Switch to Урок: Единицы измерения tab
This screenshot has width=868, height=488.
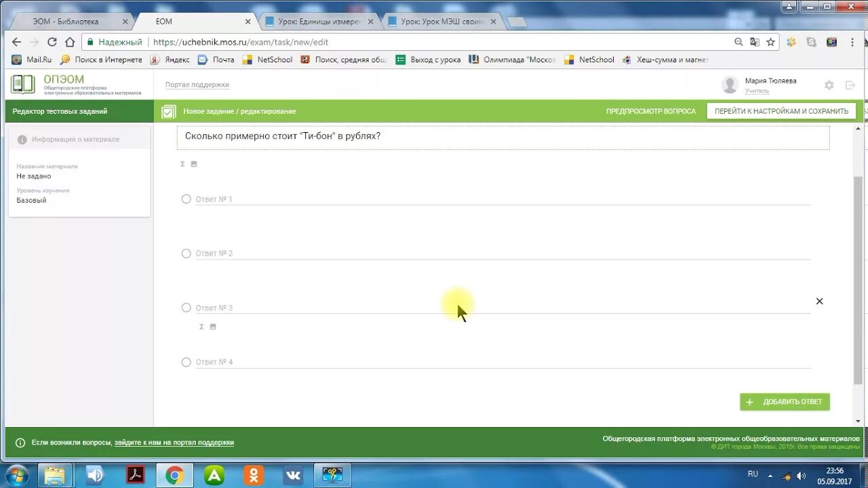[319, 22]
